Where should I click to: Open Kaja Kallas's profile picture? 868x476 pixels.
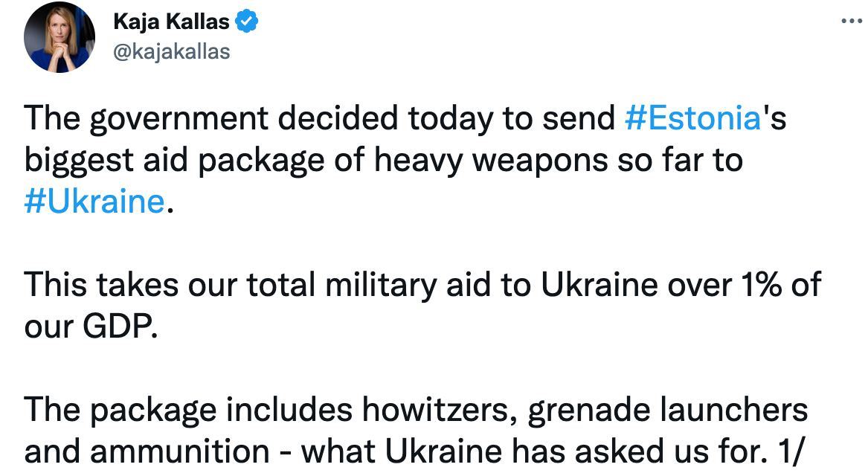pos(59,37)
